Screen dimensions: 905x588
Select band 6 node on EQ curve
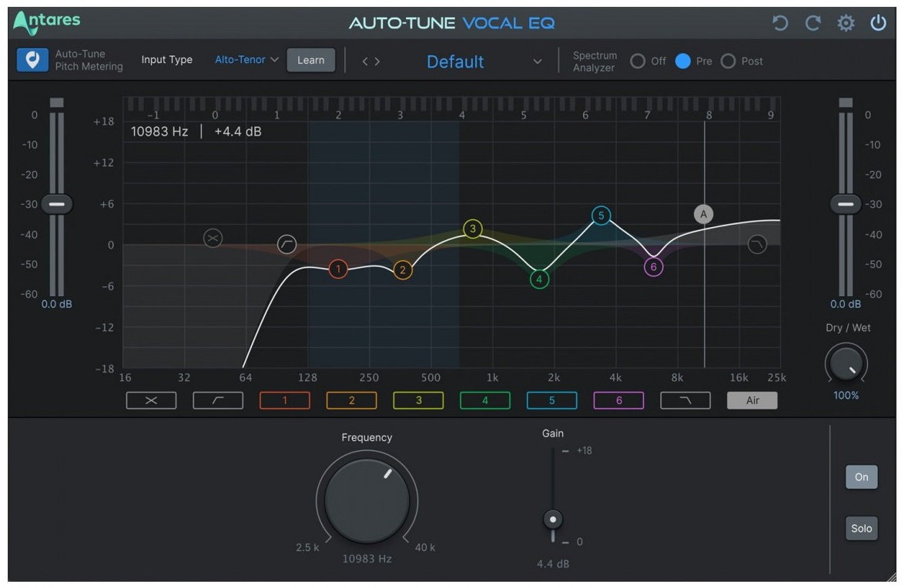[653, 267]
